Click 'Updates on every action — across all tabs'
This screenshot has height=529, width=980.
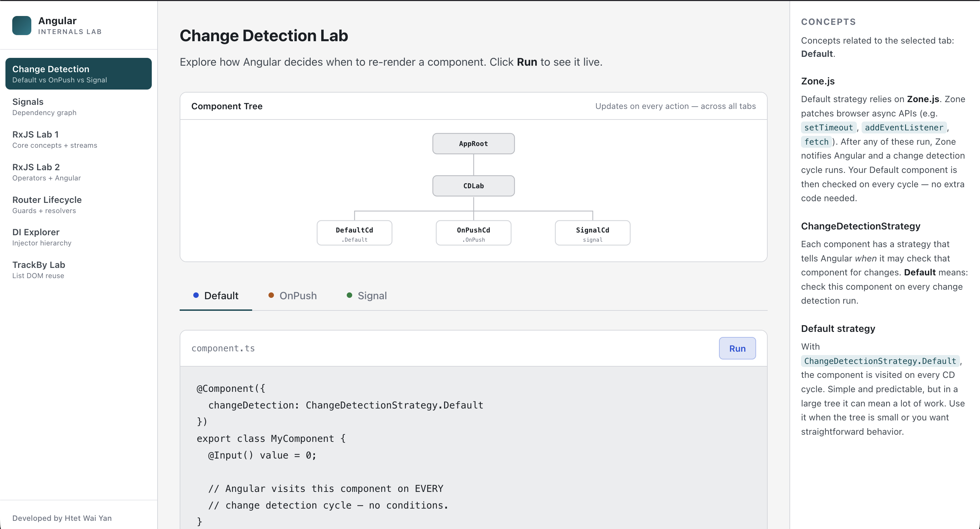coord(675,106)
